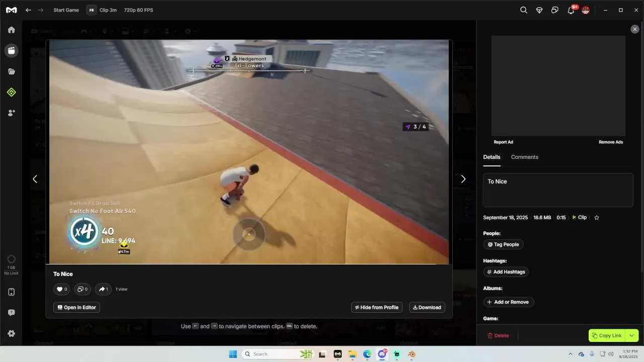Open the notifications bell
This screenshot has width=644, height=362.
571,10
